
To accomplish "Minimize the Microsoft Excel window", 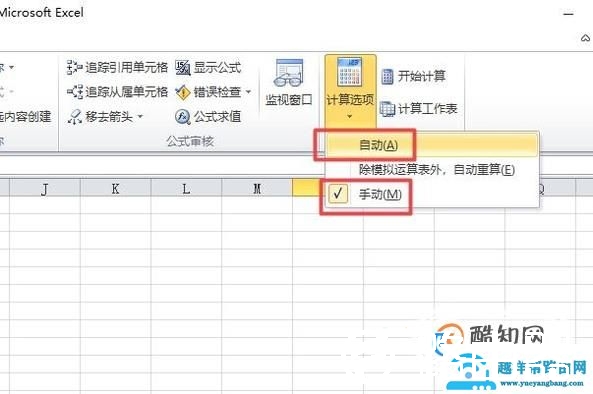I will 568,14.
